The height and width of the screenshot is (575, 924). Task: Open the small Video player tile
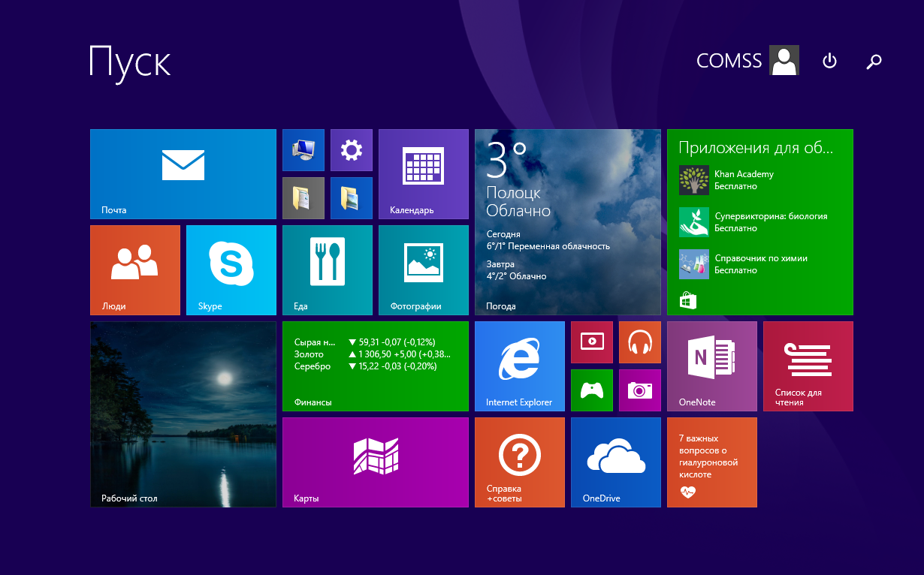point(591,342)
